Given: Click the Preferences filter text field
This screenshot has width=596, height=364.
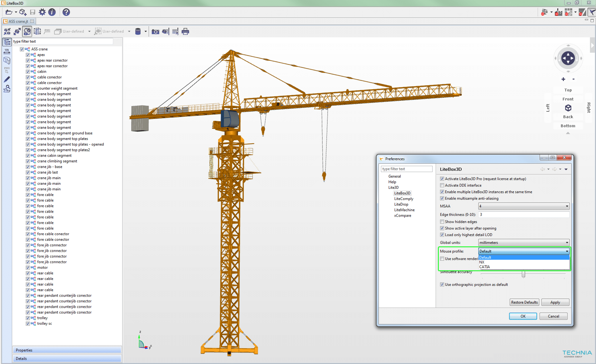Looking at the screenshot, I should (406, 169).
